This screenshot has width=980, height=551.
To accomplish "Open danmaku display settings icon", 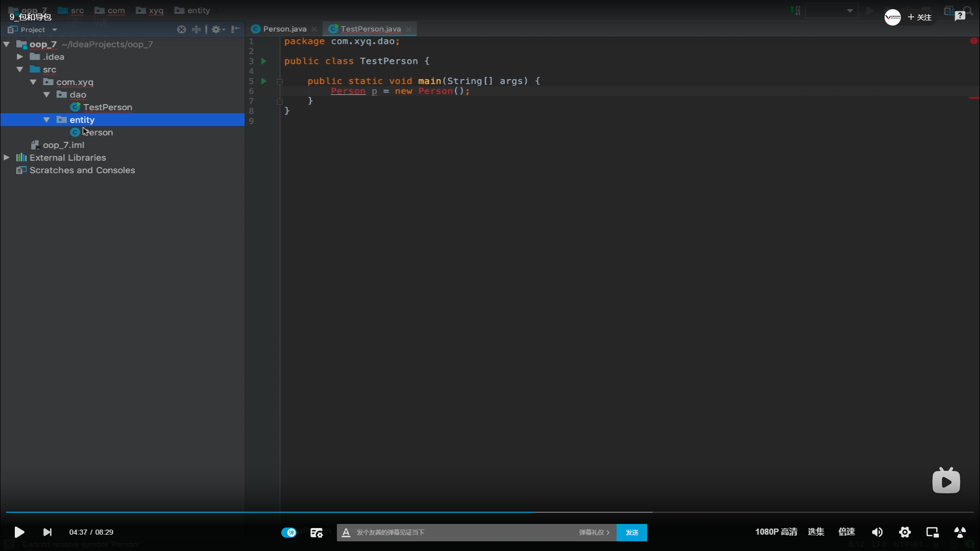I will pyautogui.click(x=316, y=532).
